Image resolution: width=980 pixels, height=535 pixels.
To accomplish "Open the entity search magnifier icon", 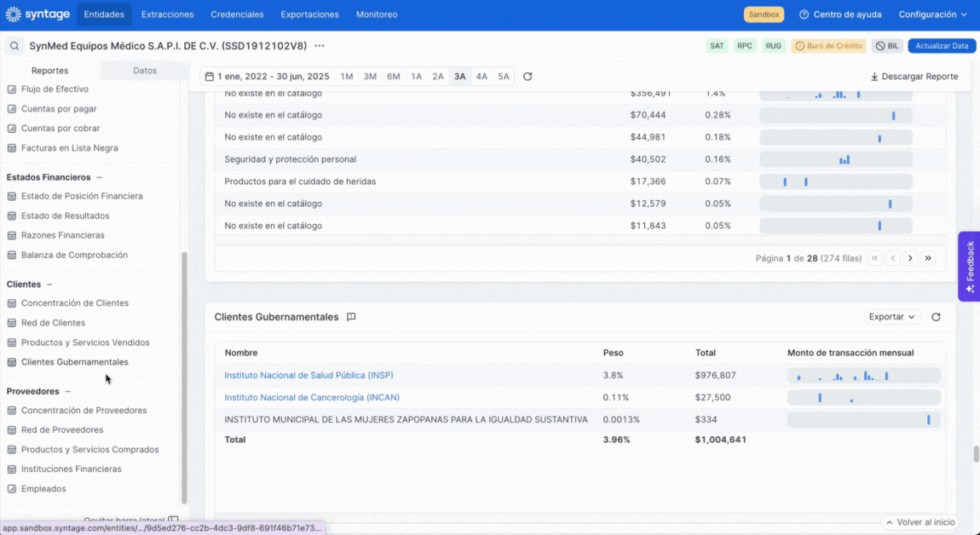I will (x=14, y=46).
